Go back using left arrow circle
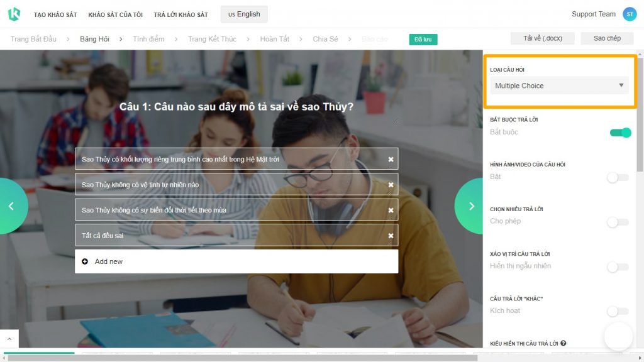 tap(11, 206)
